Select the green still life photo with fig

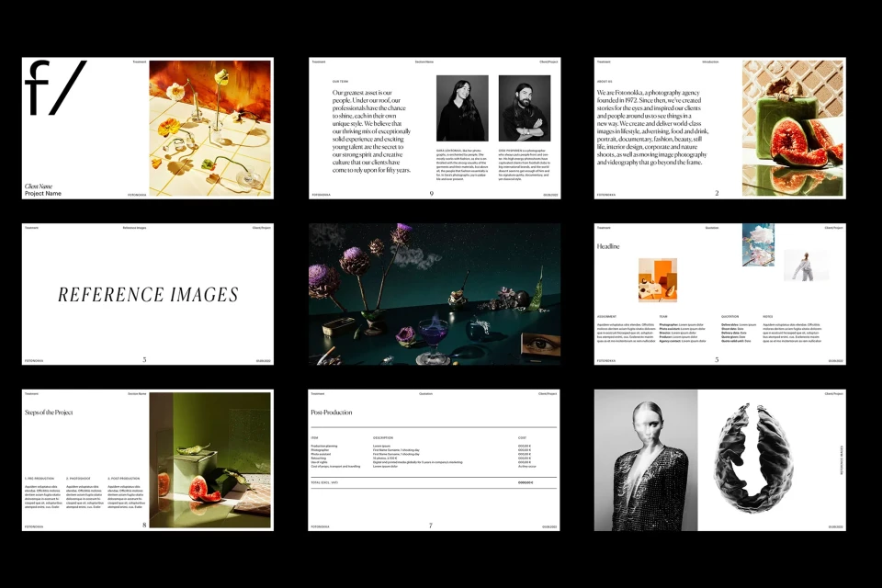tap(209, 459)
